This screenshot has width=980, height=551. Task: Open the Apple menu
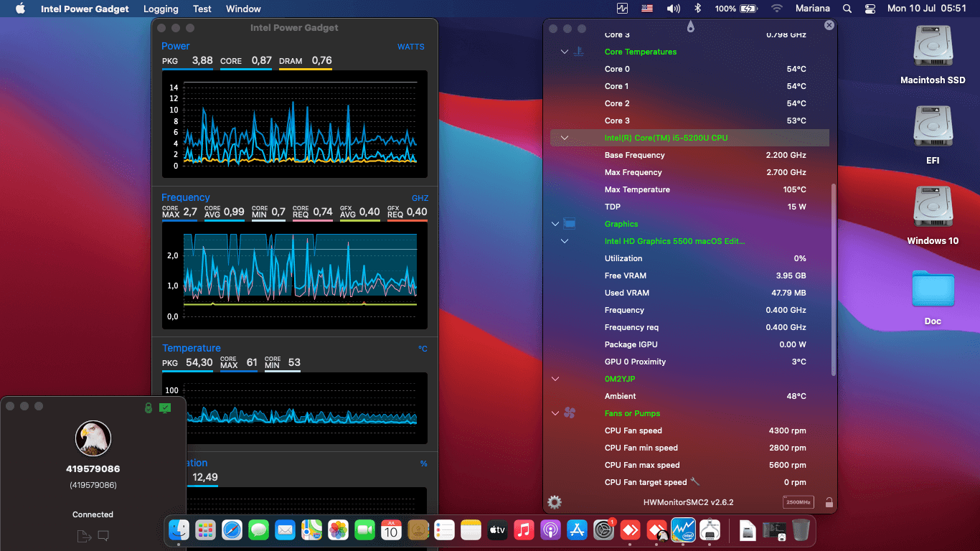pos(20,9)
